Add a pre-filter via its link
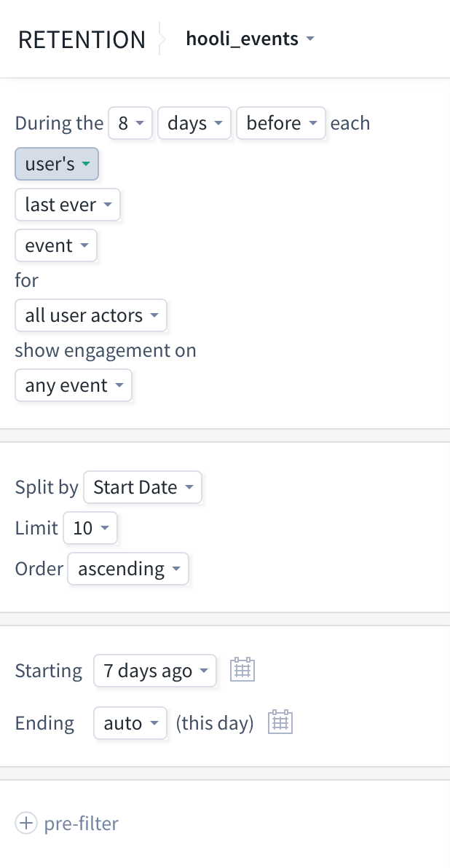This screenshot has width=450, height=868. click(81, 823)
